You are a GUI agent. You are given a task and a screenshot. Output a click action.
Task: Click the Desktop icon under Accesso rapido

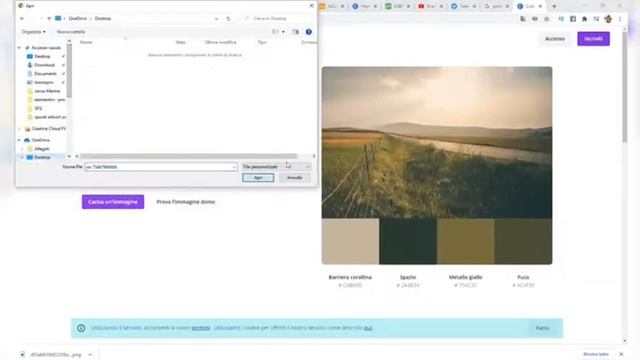click(29, 56)
